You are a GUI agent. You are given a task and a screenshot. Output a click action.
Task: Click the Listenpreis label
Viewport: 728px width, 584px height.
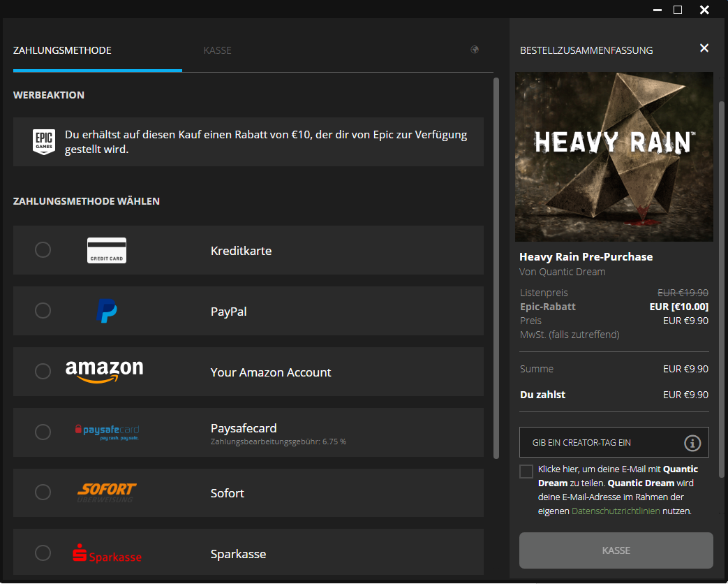[544, 293]
